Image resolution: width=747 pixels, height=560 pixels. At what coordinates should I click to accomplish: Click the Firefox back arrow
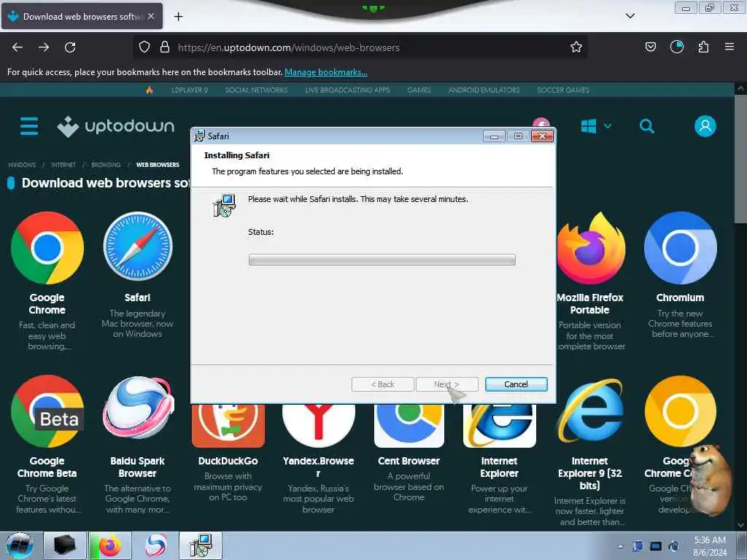[x=18, y=47]
